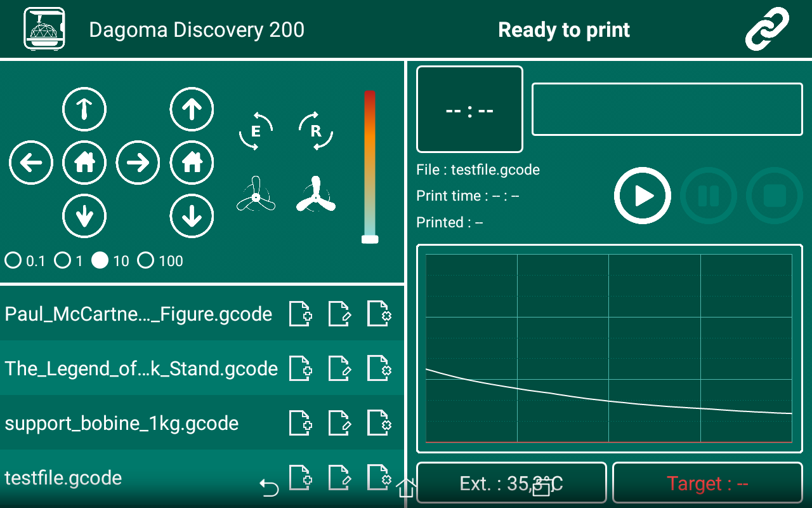Image resolution: width=812 pixels, height=508 pixels.
Task: Delete support_bobine_1kg.gcode with its X icon
Action: (379, 423)
